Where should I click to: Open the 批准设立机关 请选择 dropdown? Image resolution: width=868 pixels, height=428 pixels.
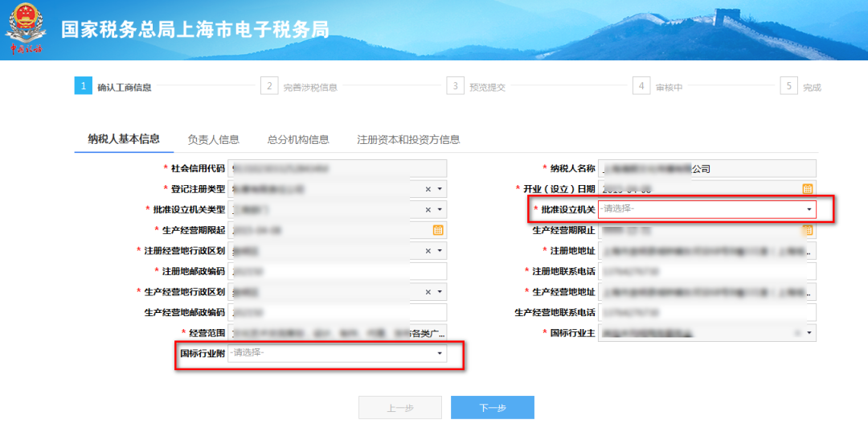click(x=707, y=209)
